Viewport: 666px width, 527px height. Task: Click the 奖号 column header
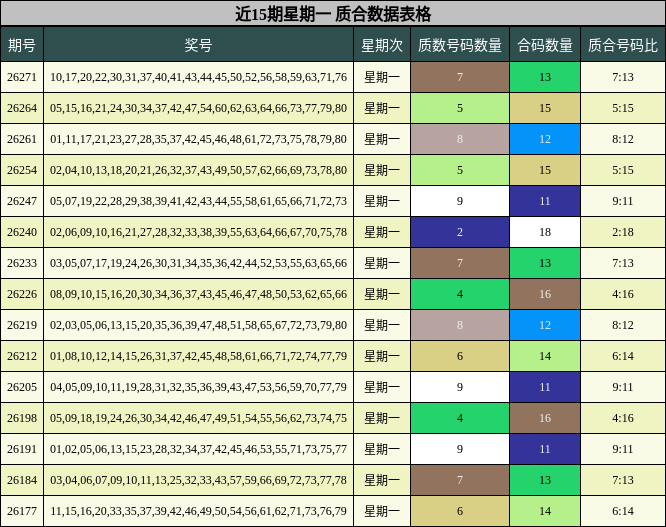coord(198,45)
